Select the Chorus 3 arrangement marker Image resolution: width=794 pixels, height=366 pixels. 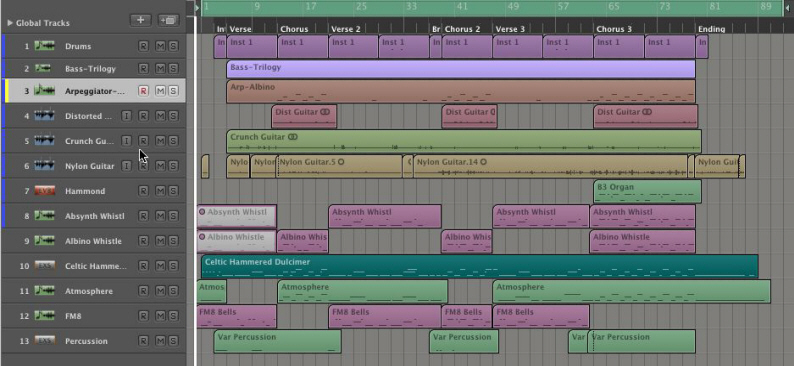click(x=614, y=29)
